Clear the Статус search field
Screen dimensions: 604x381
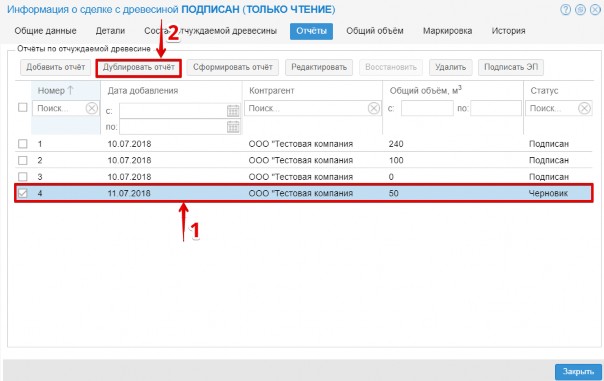[584, 108]
